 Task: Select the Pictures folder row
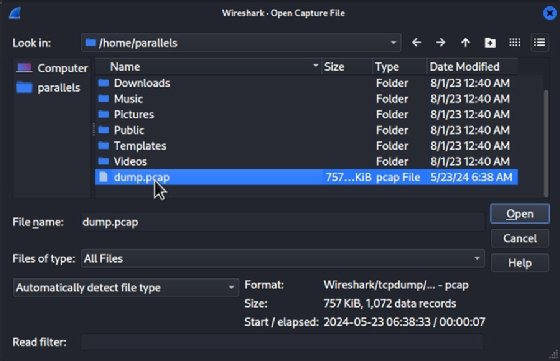point(306,115)
